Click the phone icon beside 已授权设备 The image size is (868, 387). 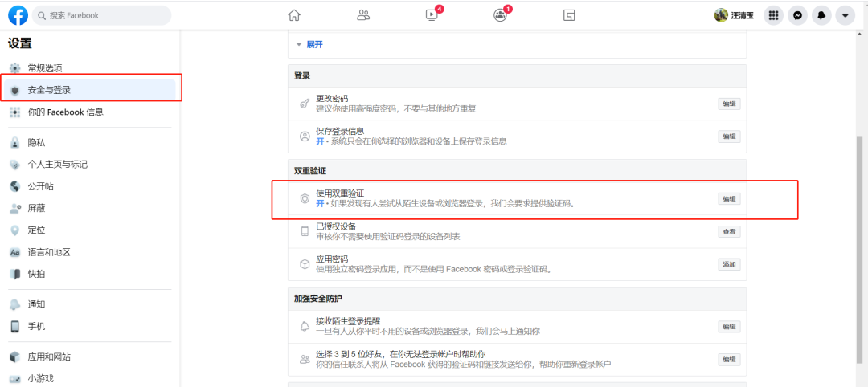point(304,232)
